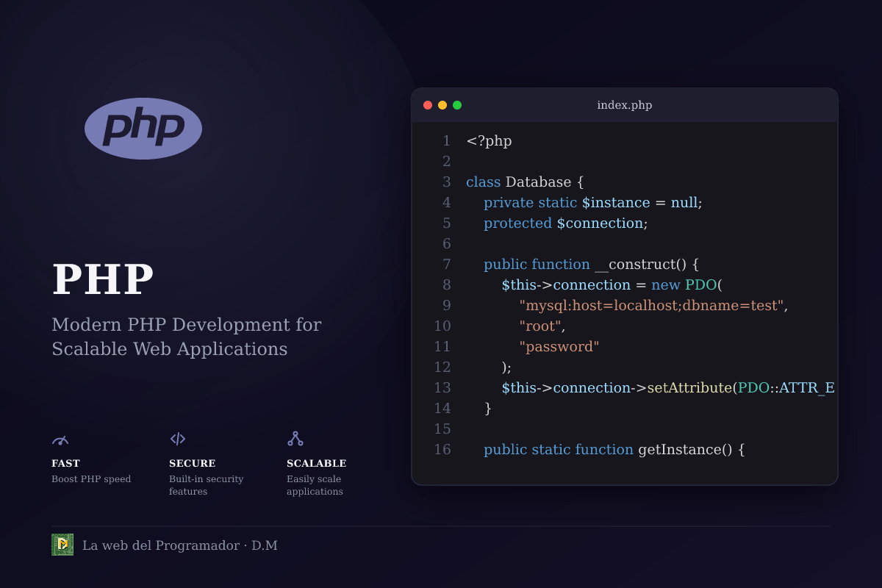Click "getInstance()" on line 16
This screenshot has height=588, width=882.
pos(686,450)
